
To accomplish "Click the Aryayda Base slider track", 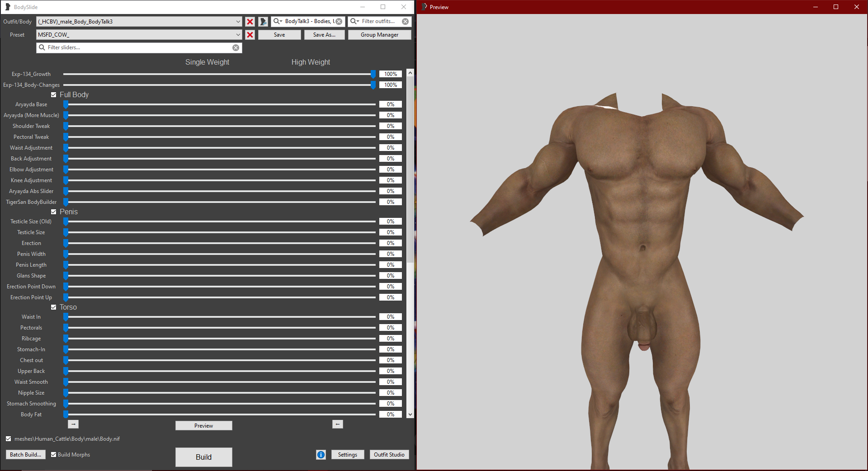I will 219,104.
